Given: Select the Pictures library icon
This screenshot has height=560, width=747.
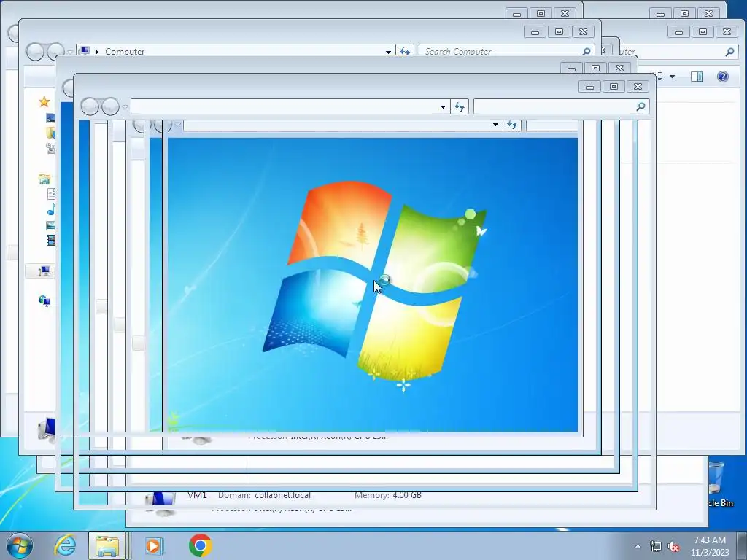Looking at the screenshot, I should coord(50,225).
